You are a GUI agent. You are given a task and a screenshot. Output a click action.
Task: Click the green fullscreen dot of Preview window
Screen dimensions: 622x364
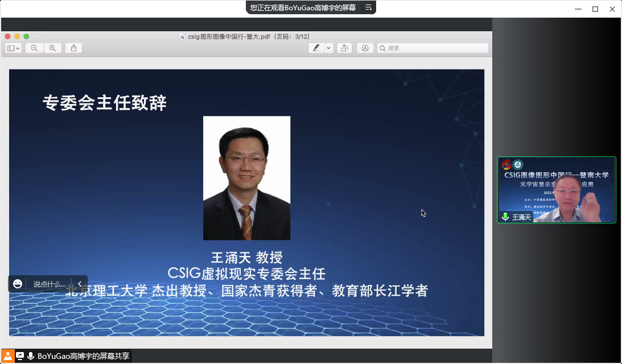(26, 36)
